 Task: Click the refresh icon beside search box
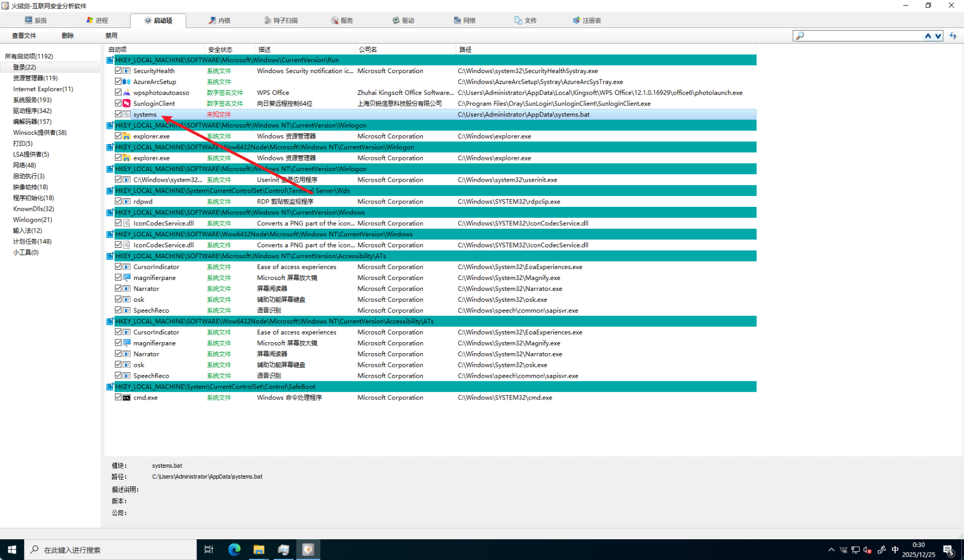(953, 36)
